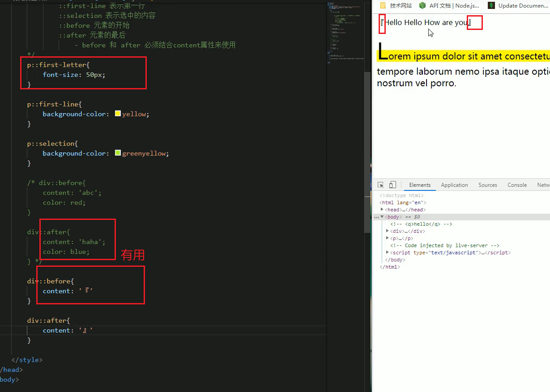Click the greenyellow color swatch in the editor
The height and width of the screenshot is (392, 550).
(x=118, y=153)
